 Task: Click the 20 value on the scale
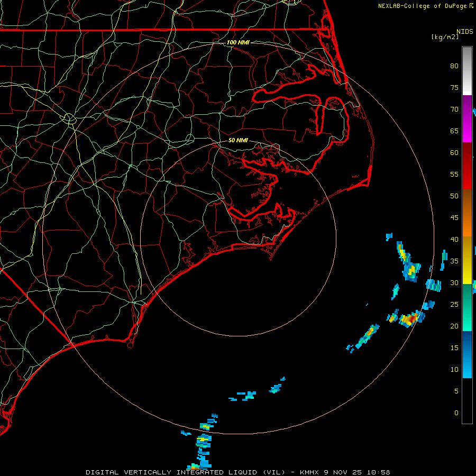tap(454, 326)
